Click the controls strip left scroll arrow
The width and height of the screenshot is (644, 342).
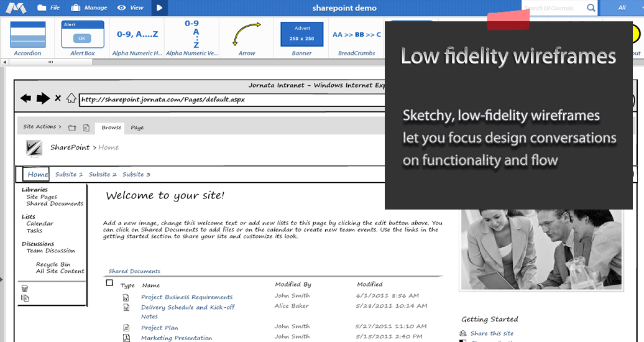[4, 62]
